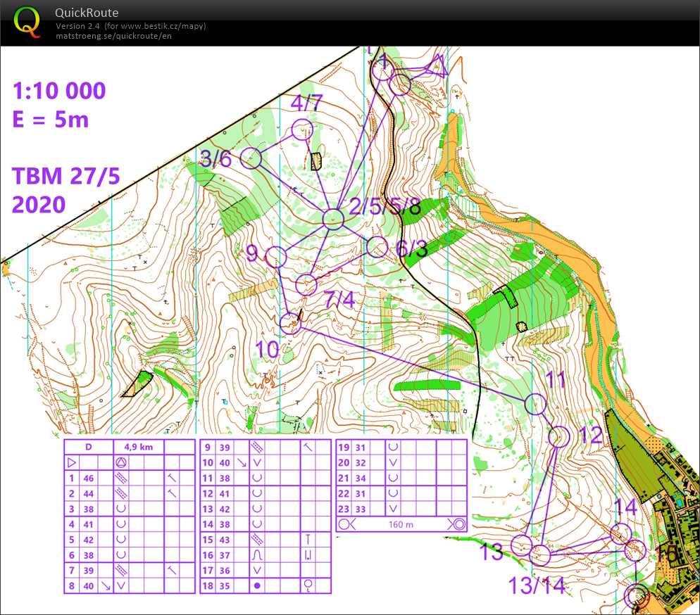Select control circle 9 on the map
This screenshot has height=615, width=700.
pos(277,257)
